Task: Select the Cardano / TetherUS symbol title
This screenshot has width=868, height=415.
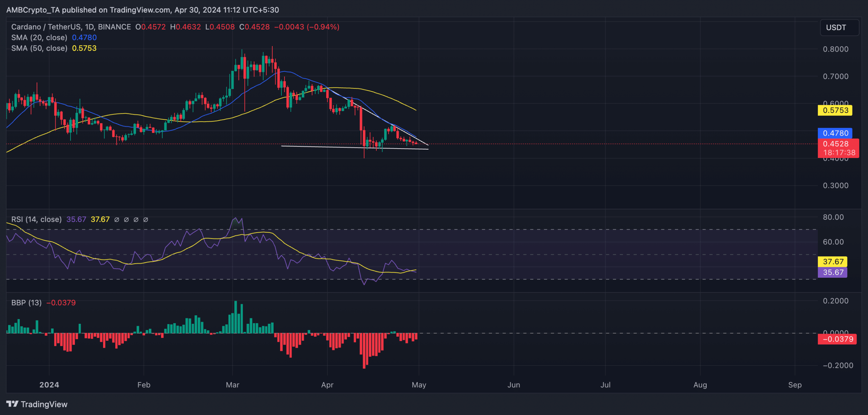Action: [x=71, y=27]
